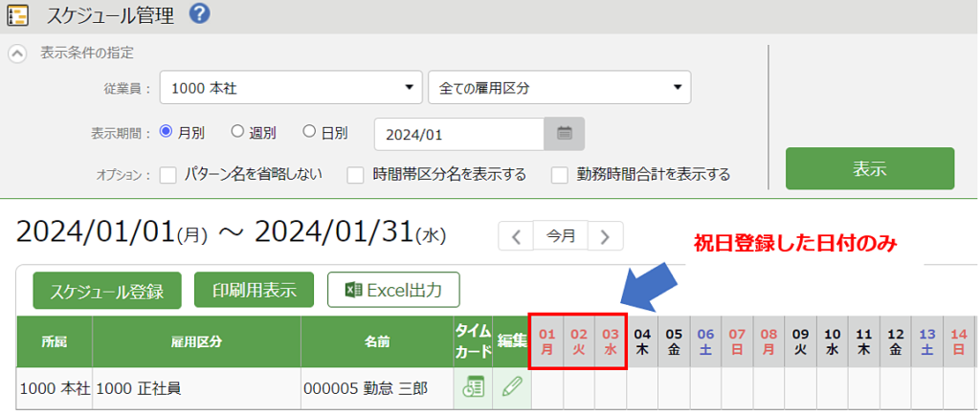
Task: Check 時間帯区分名を表示する option
Action: 355,175
